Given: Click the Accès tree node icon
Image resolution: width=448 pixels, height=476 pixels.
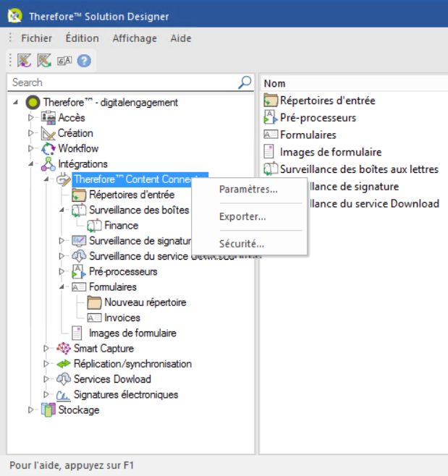Looking at the screenshot, I should (48, 118).
